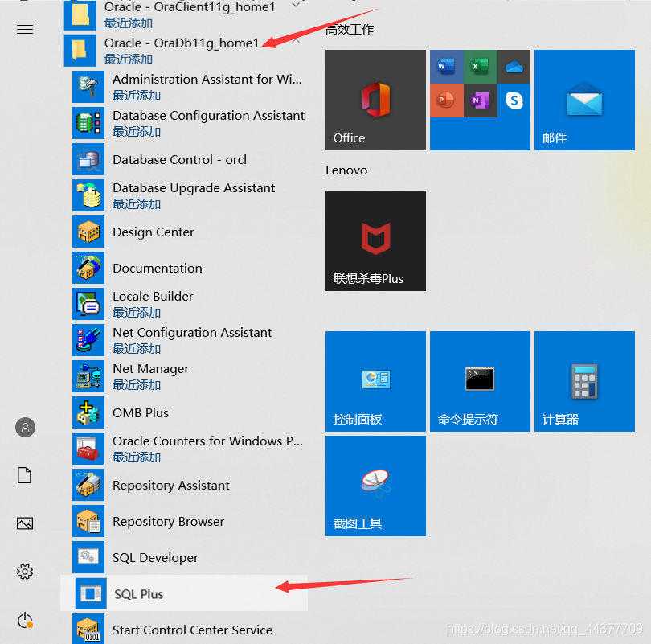Launch the Database Configuration Assistant icon
651x644 pixels.
pyautogui.click(x=88, y=123)
